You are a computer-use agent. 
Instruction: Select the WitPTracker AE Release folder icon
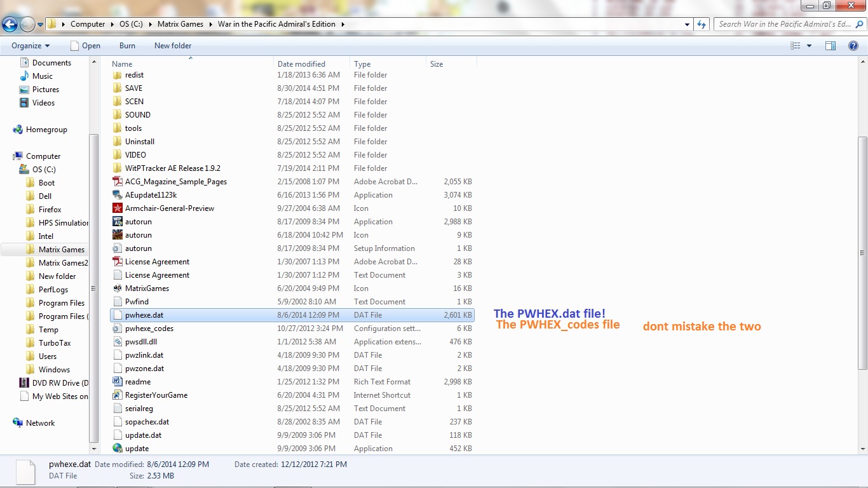117,168
